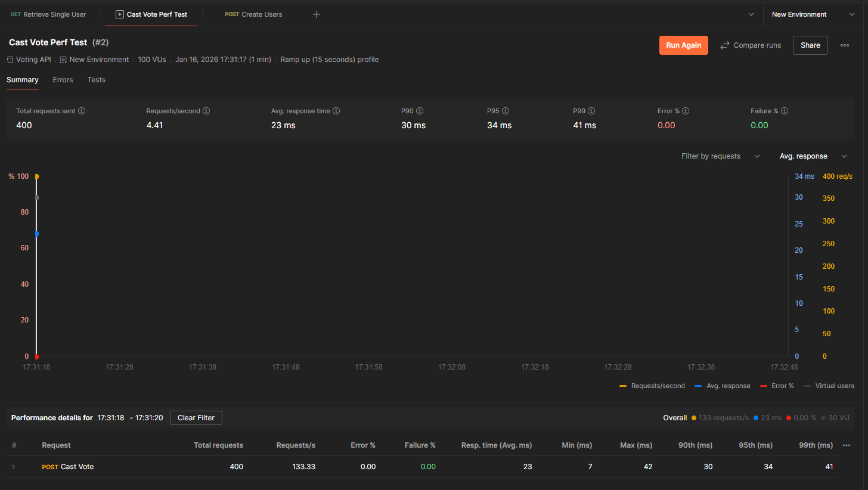868x490 pixels.
Task: Toggle Error % legend series
Action: pyautogui.click(x=777, y=386)
